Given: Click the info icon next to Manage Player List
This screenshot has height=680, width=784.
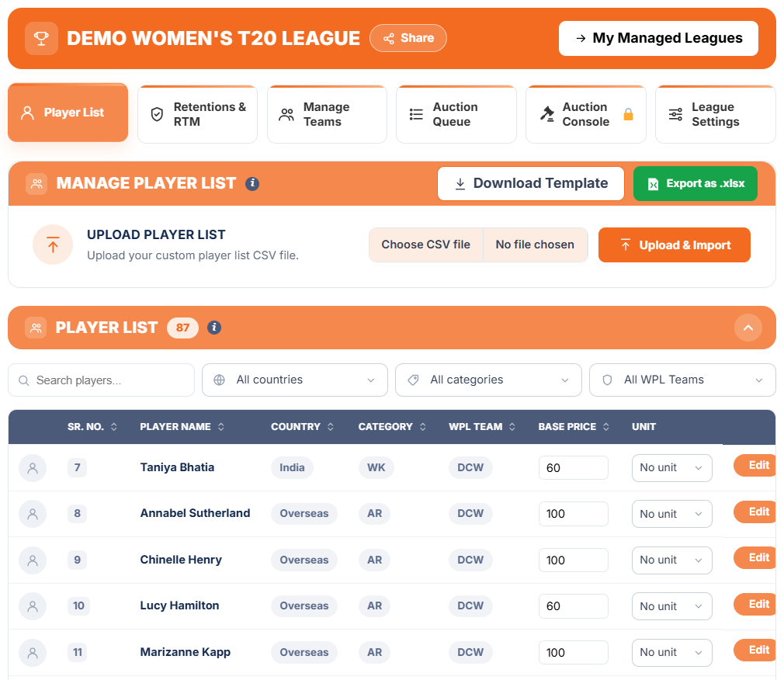Looking at the screenshot, I should 252,183.
